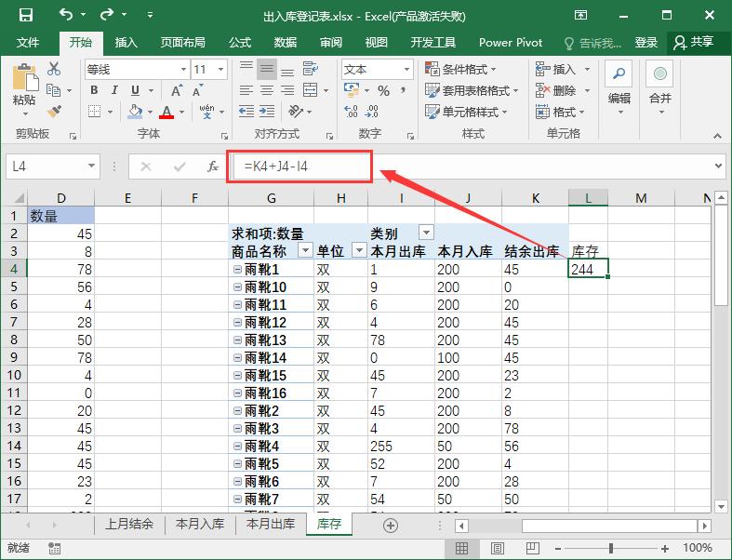Apply the yellow fill color bucket
732x560 pixels.
click(x=135, y=112)
